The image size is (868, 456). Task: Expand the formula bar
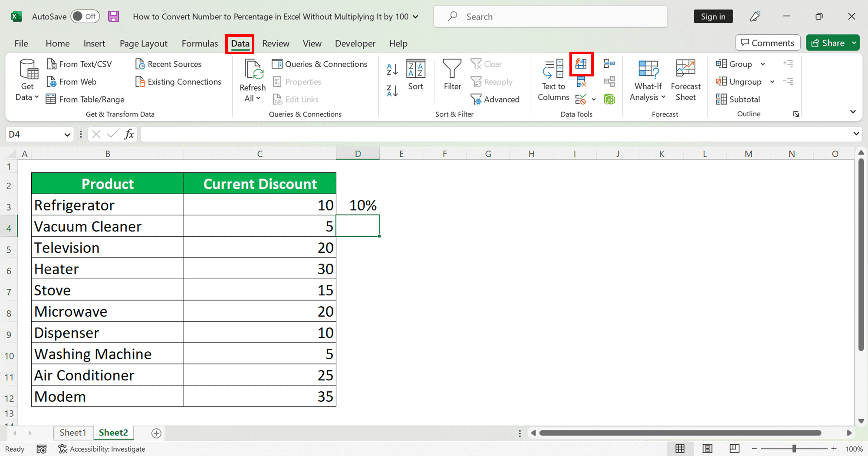click(x=856, y=134)
